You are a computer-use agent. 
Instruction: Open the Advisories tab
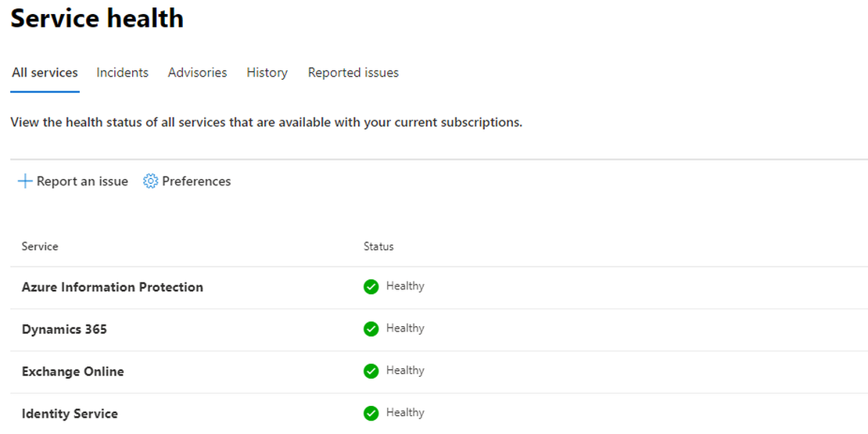coord(198,73)
